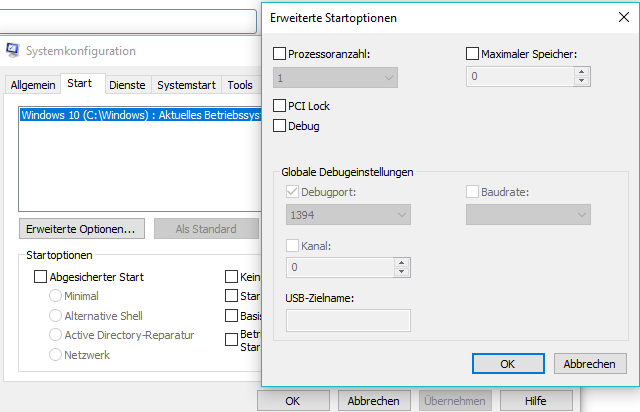The height and width of the screenshot is (412, 640).
Task: Click the Hilfe button
Action: coord(536,401)
